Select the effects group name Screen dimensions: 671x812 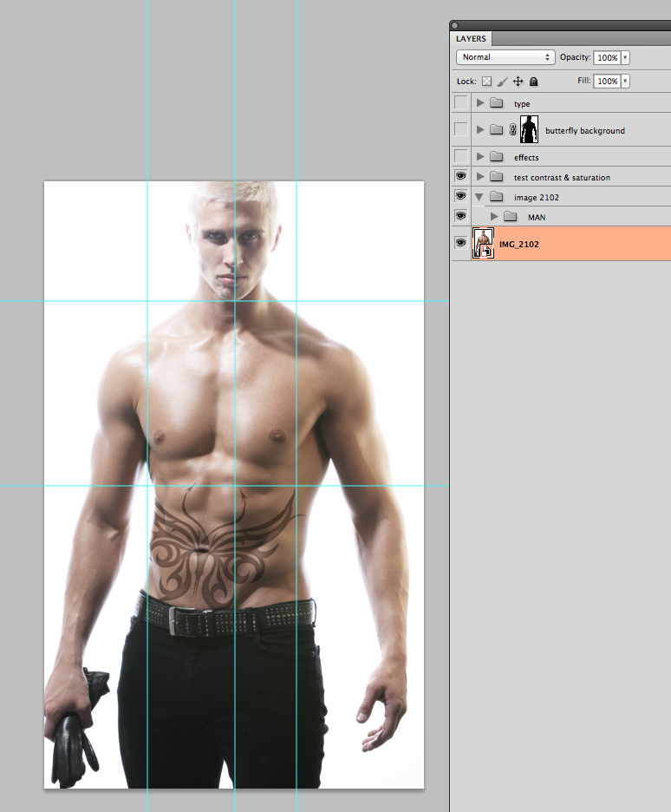[526, 157]
